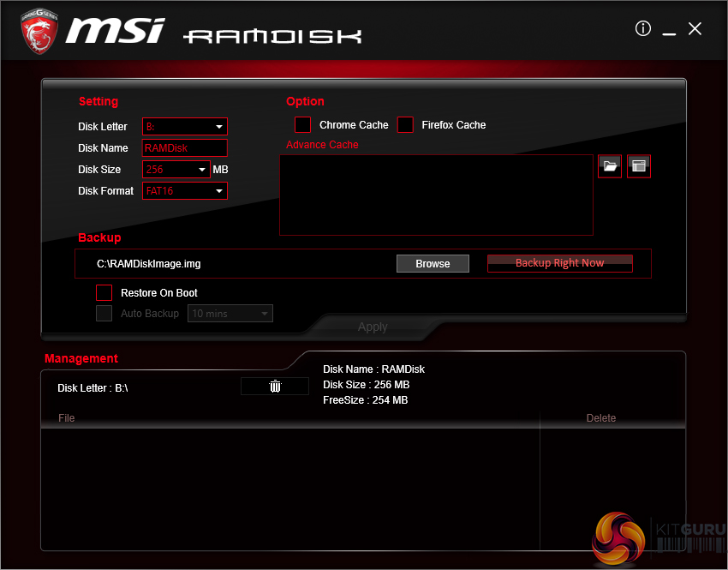Click the FreeSize : 254 MB text
This screenshot has height=570, width=728.
(366, 400)
